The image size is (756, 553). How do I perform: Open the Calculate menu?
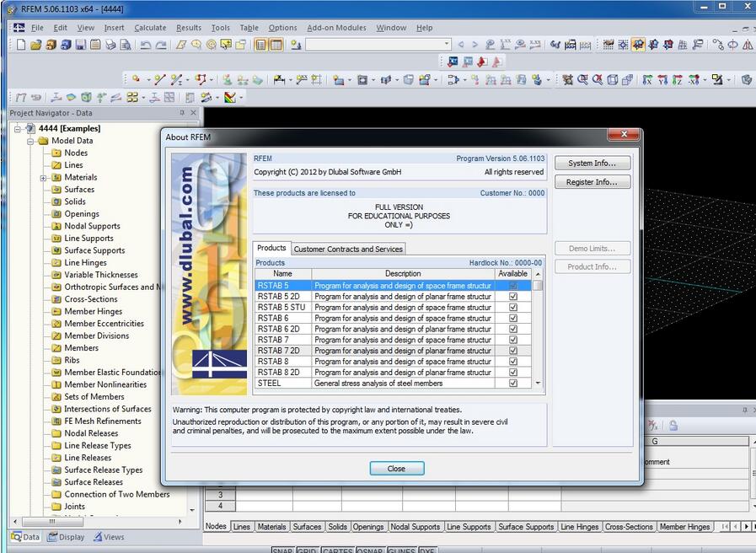(x=150, y=28)
